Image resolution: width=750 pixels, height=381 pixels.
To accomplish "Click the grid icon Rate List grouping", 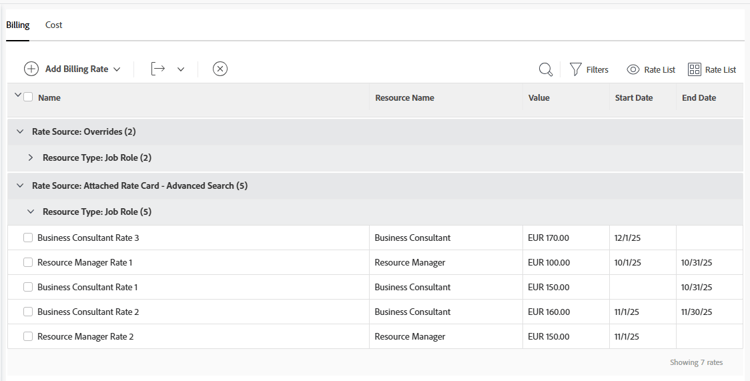I will click(x=695, y=69).
